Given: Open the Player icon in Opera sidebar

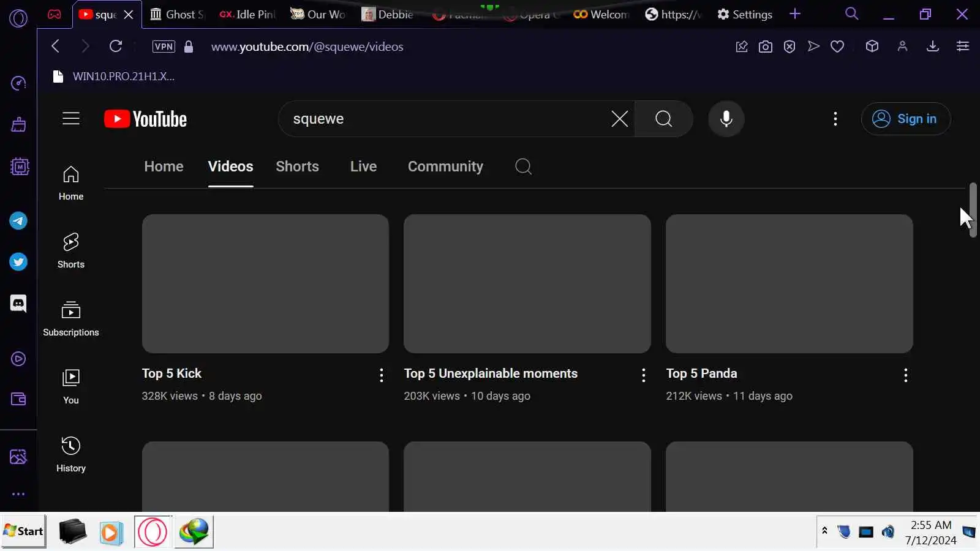Looking at the screenshot, I should [18, 359].
